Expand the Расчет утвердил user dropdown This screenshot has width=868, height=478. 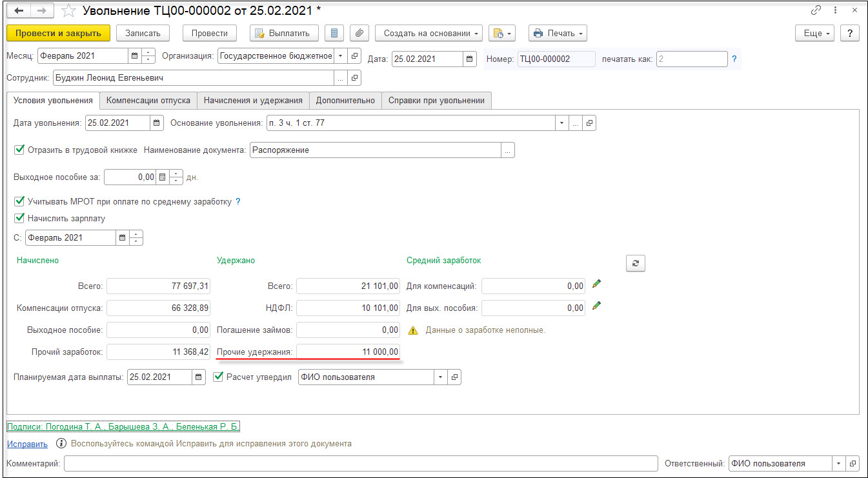441,377
